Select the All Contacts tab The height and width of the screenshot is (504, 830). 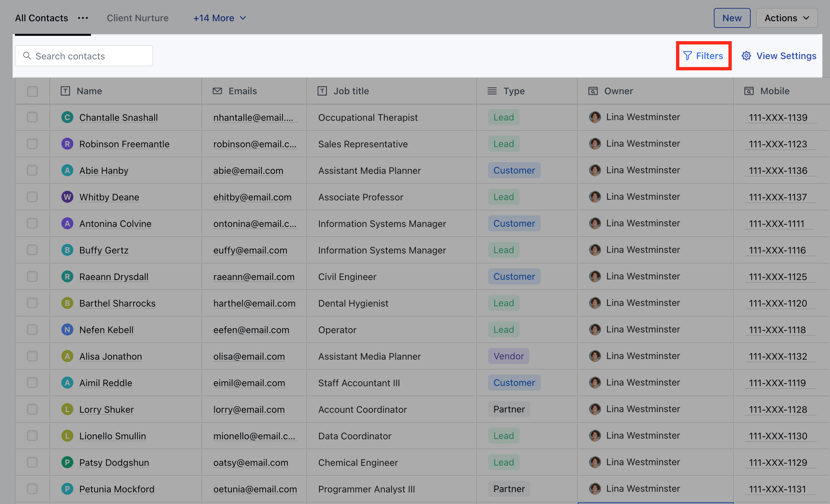41,18
